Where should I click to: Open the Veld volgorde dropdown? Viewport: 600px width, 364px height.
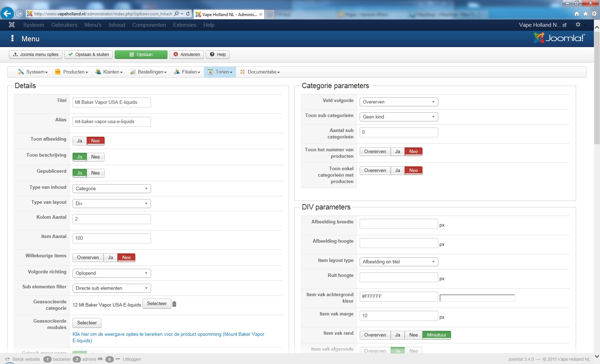click(x=399, y=102)
